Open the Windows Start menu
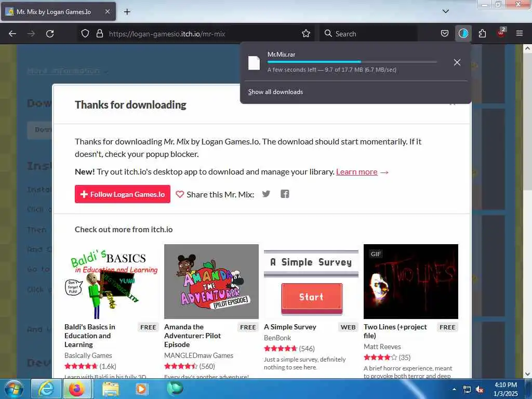The width and height of the screenshot is (532, 399). click(14, 389)
